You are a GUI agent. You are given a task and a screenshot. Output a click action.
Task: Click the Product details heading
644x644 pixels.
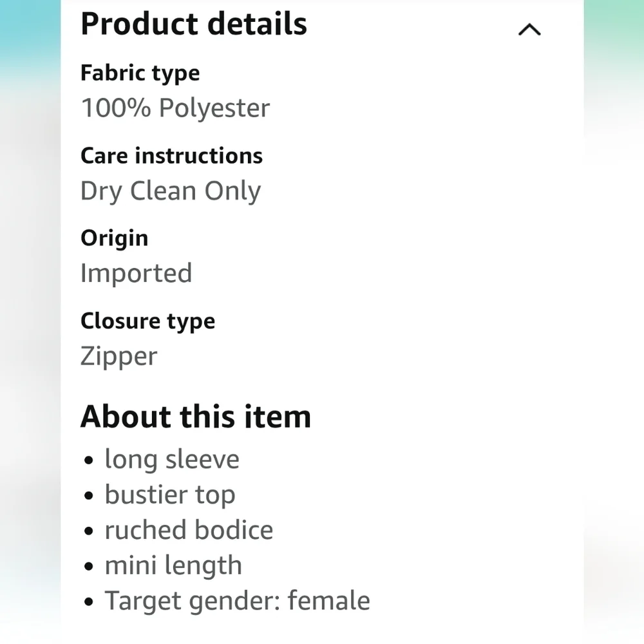(194, 24)
